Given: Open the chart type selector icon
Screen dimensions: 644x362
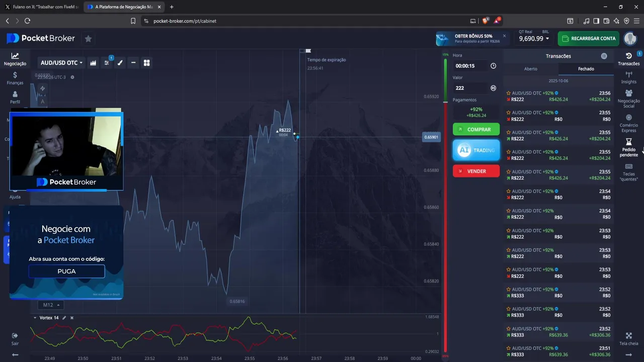Looking at the screenshot, I should (93, 63).
